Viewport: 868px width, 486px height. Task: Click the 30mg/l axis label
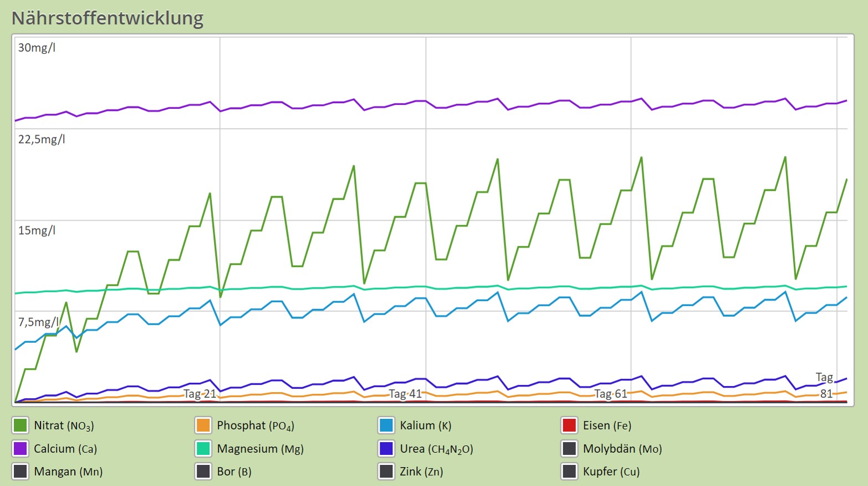tap(37, 48)
